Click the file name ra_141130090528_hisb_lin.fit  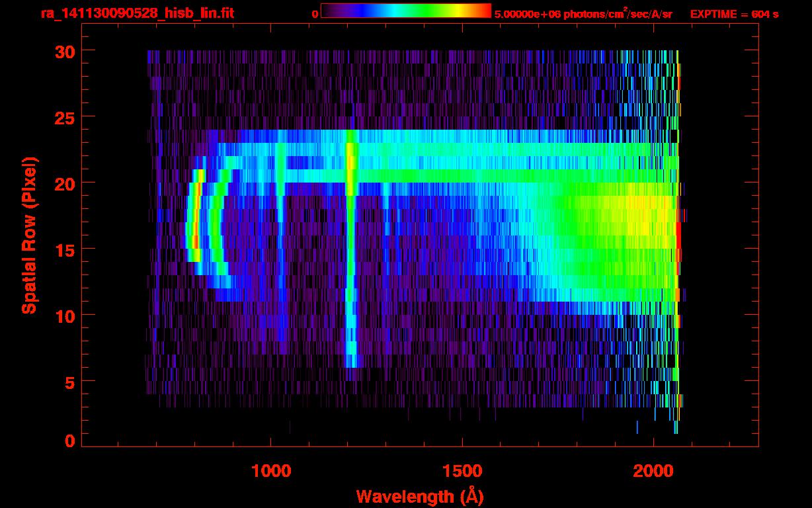coord(138,13)
